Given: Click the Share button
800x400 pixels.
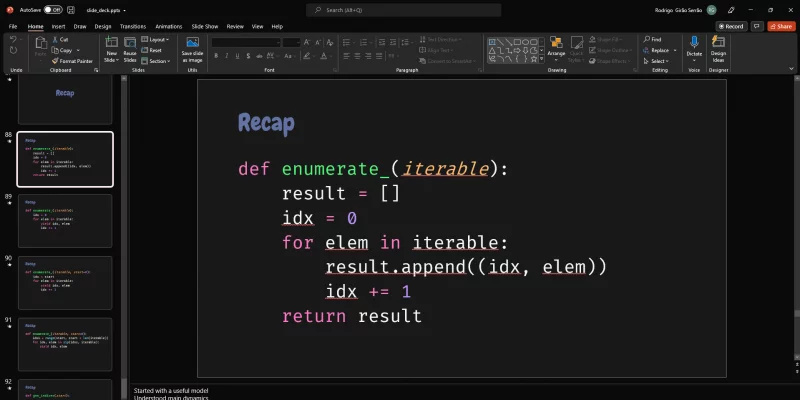Looking at the screenshot, I should click(781, 26).
